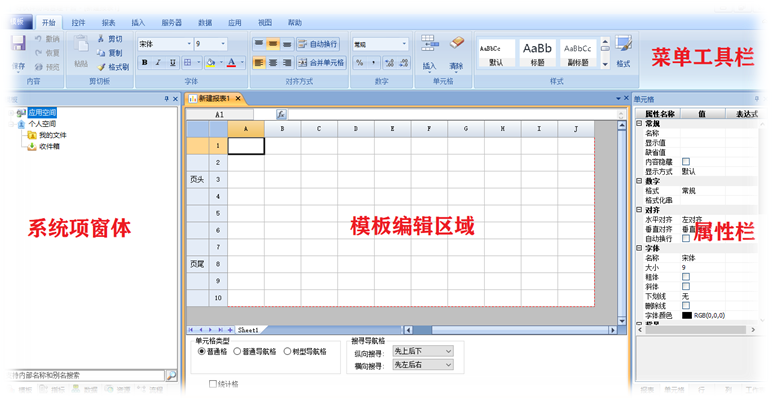Switch to the 控件 ribbon tab

pyautogui.click(x=78, y=22)
